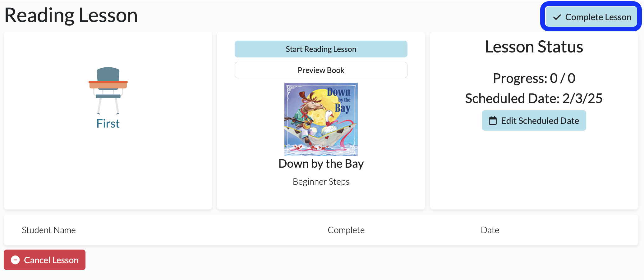The height and width of the screenshot is (280, 644).
Task: Cancel the lesson
Action: [44, 260]
